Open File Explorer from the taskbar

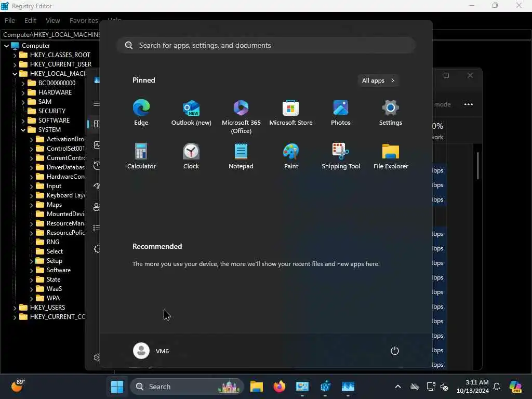click(257, 387)
